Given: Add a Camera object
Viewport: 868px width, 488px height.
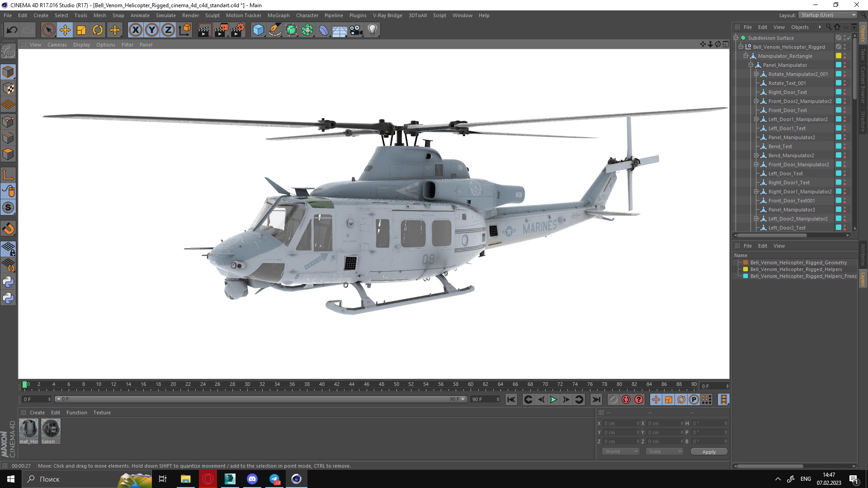Looking at the screenshot, I should (356, 30).
